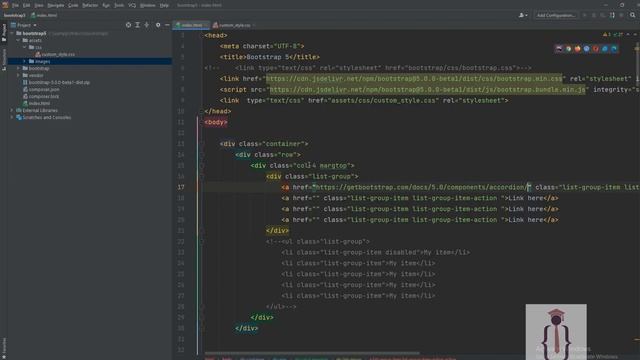Select composer.json in the project tree

[x=41, y=89]
